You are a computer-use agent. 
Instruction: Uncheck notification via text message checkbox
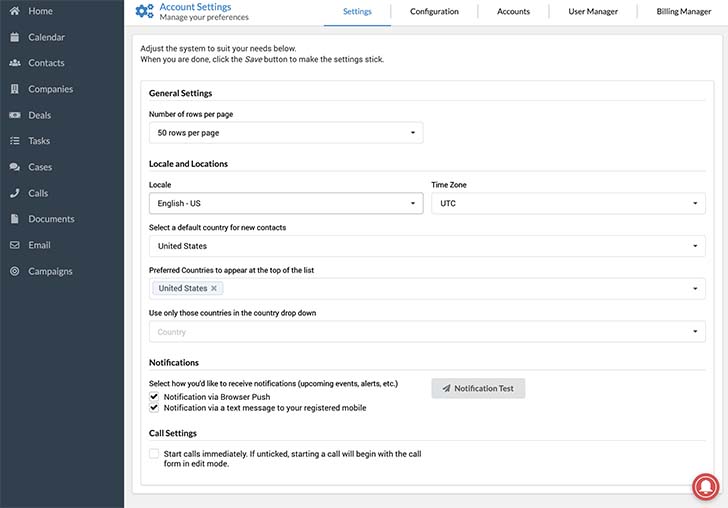[154, 408]
